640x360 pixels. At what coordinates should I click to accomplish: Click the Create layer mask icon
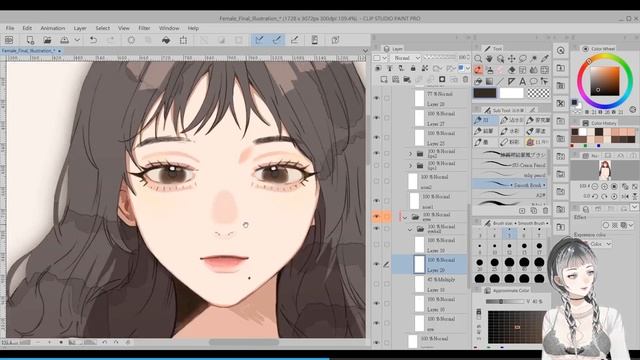click(x=442, y=80)
